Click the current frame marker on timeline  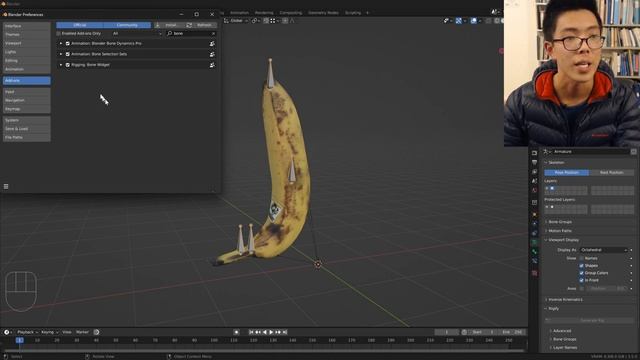[19, 340]
